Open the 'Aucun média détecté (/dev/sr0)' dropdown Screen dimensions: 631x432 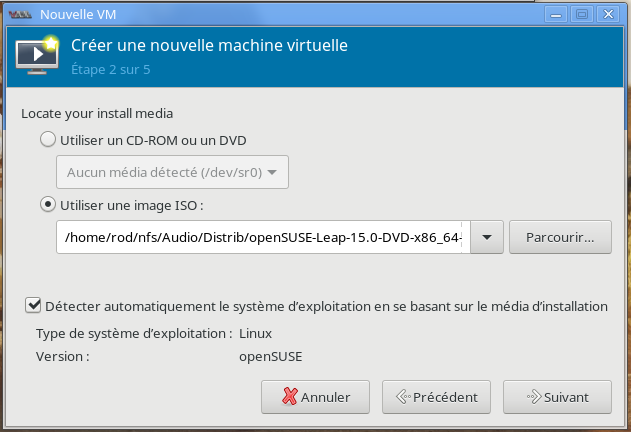click(173, 172)
